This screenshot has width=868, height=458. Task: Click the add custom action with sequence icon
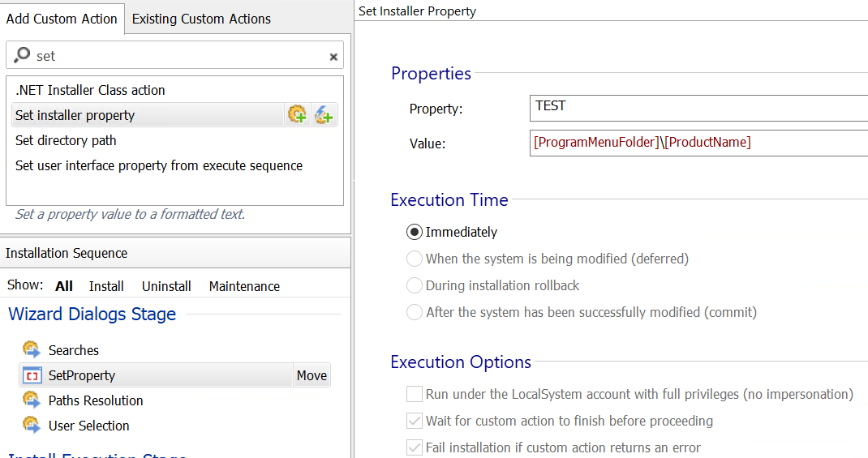298,115
